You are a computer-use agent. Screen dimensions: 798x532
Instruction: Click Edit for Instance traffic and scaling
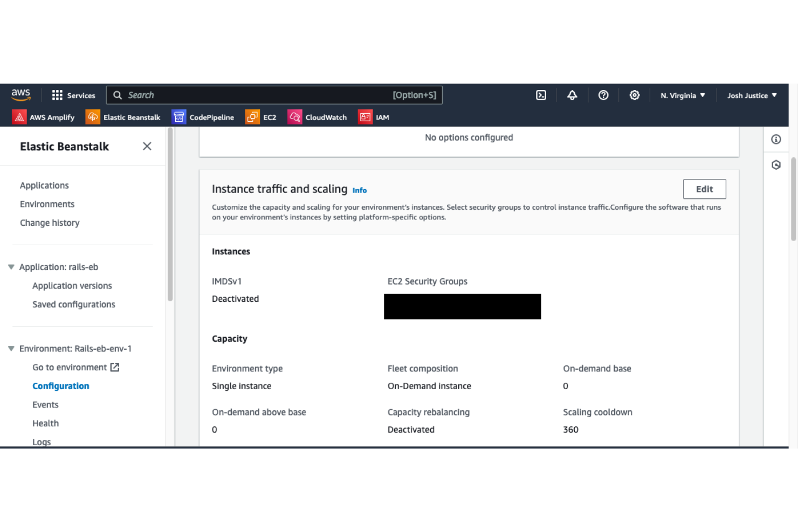coord(704,189)
